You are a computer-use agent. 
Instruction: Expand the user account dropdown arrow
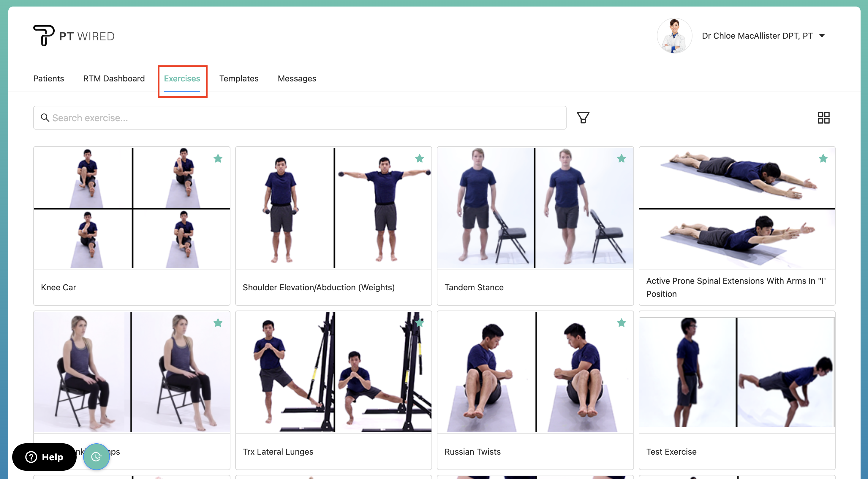822,36
